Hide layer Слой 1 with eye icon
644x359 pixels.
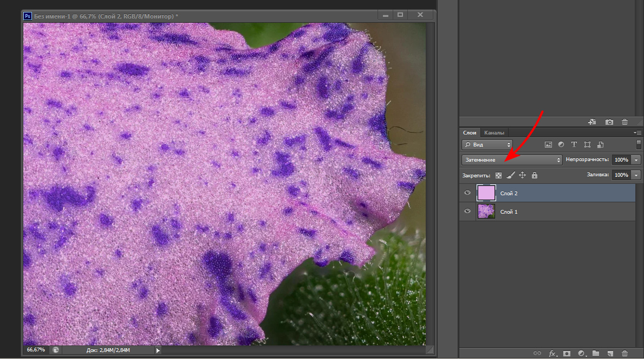pyautogui.click(x=467, y=211)
